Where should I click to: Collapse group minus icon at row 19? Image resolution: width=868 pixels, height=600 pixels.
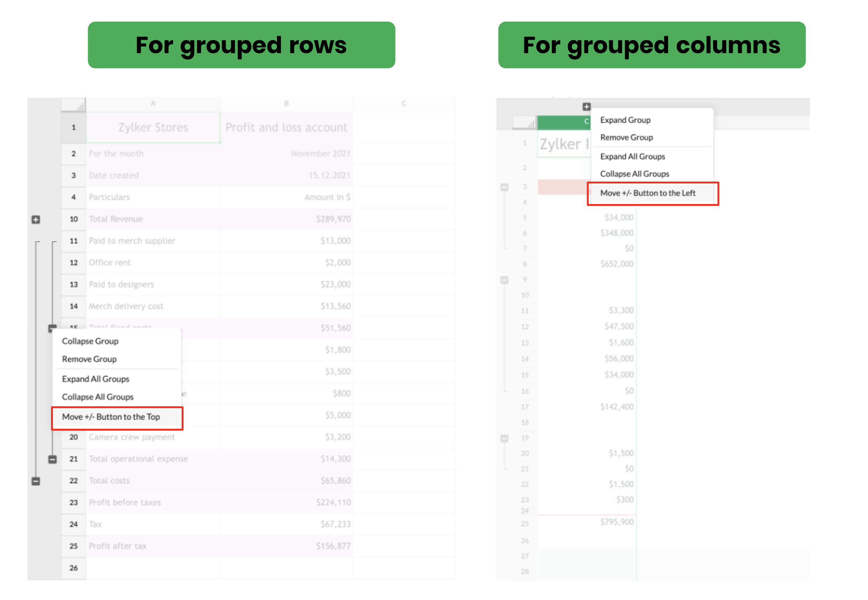pyautogui.click(x=504, y=438)
